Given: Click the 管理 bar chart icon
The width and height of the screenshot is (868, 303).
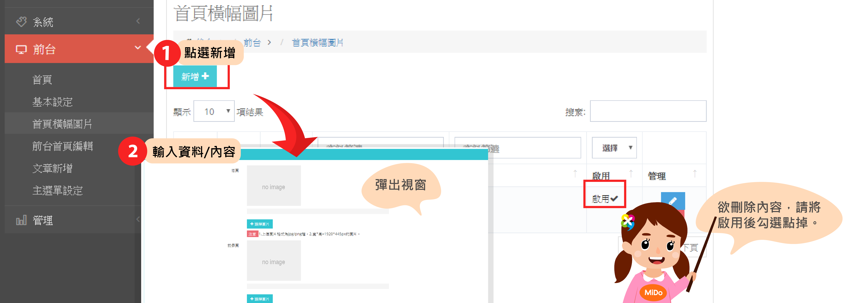Looking at the screenshot, I should click(x=21, y=221).
